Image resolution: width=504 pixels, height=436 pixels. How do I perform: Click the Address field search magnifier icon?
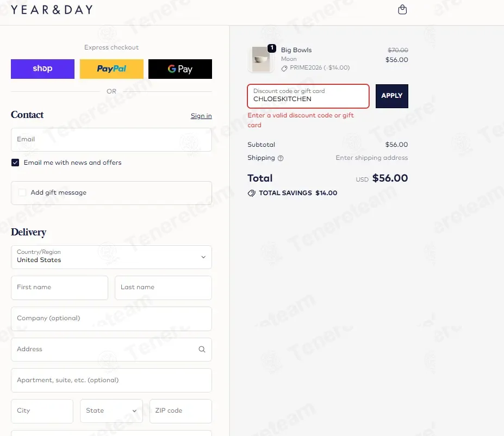pyautogui.click(x=202, y=349)
